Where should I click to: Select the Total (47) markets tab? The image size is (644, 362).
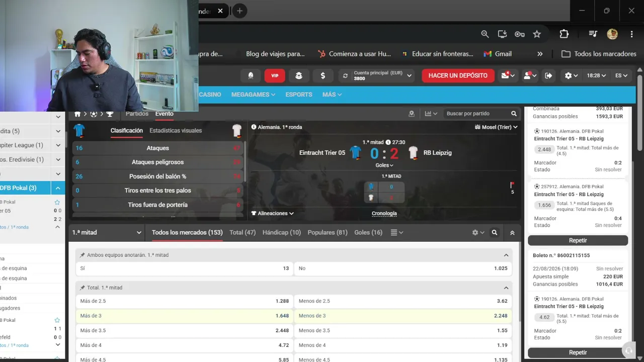[x=243, y=233]
